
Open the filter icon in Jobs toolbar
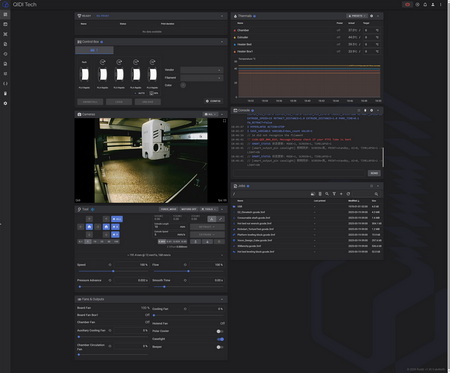tap(334, 194)
